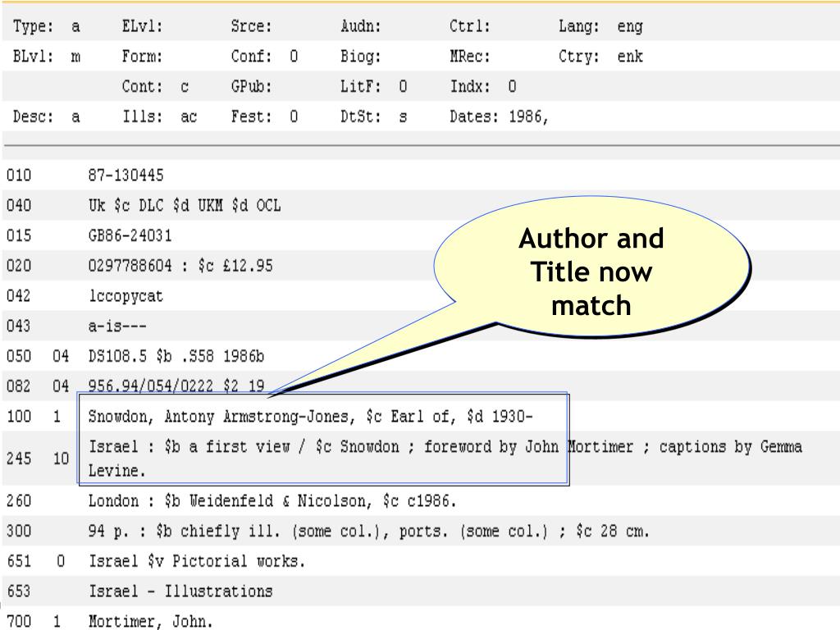Select the BLvl field value m

[x=75, y=57]
